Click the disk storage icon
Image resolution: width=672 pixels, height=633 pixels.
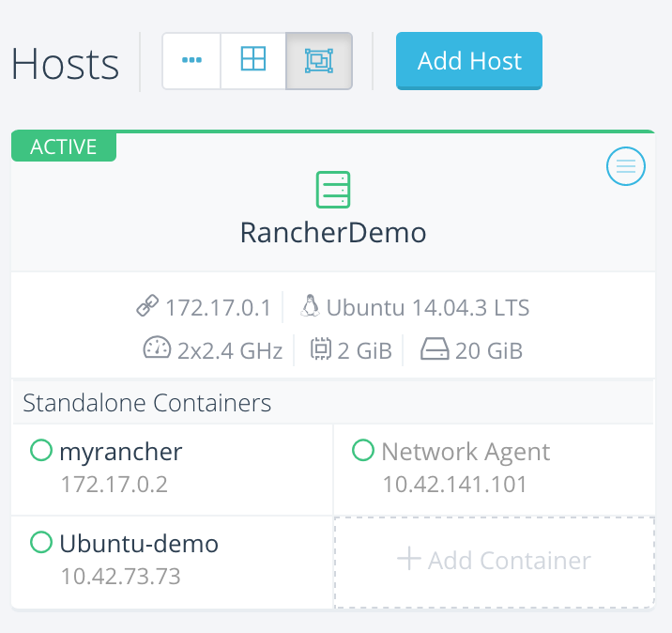pyautogui.click(x=435, y=350)
